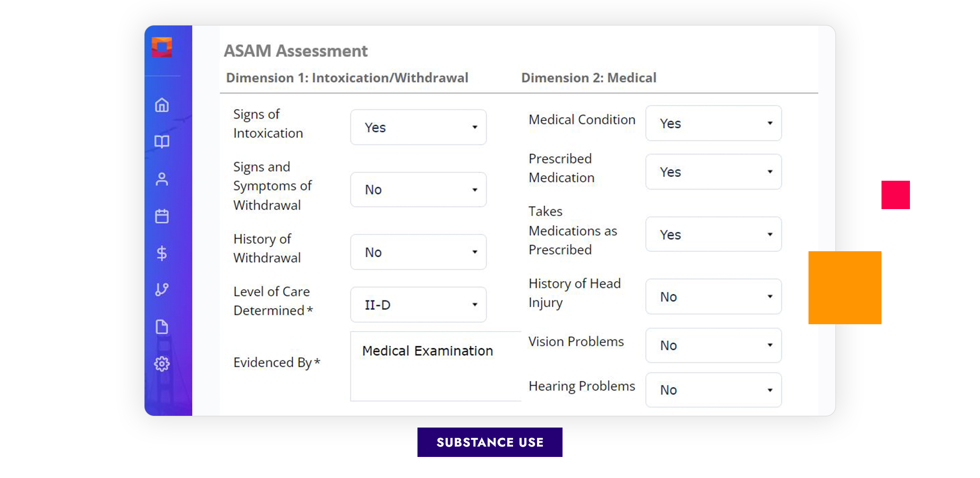Open the calendar icon in sidebar

tap(162, 216)
